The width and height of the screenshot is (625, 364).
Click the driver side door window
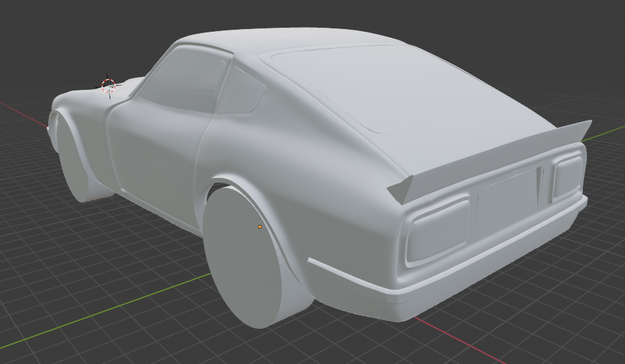click(181, 80)
